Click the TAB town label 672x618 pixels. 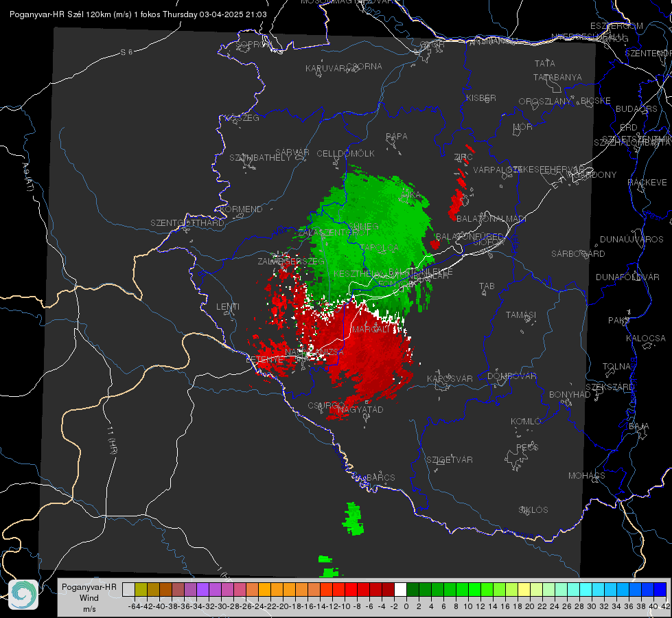(487, 286)
